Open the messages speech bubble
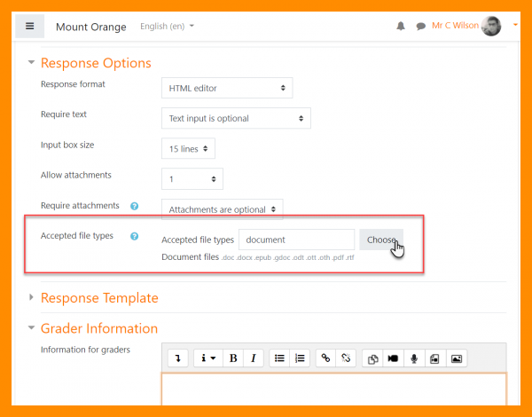 419,27
